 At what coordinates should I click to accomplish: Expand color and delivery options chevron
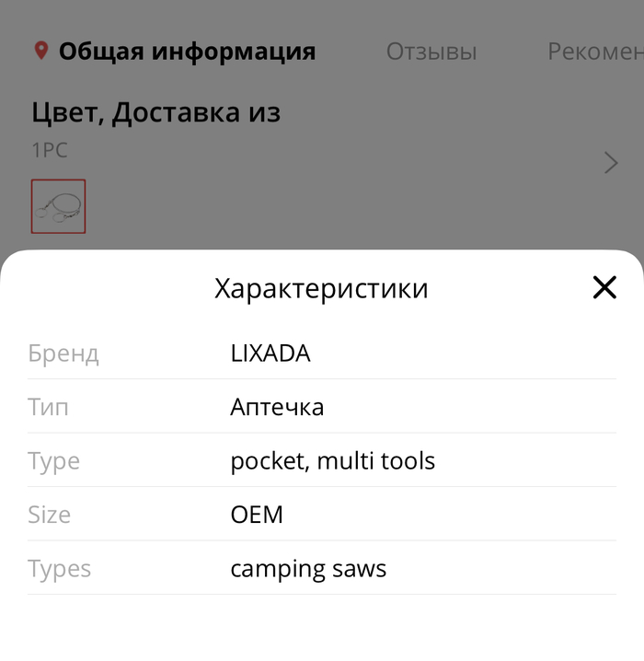611,163
